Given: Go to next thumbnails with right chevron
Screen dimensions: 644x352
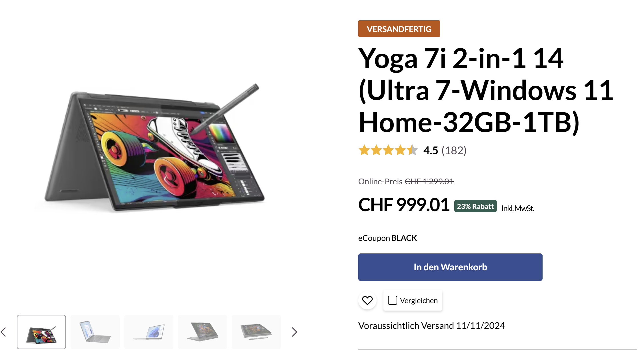Looking at the screenshot, I should coord(294,332).
